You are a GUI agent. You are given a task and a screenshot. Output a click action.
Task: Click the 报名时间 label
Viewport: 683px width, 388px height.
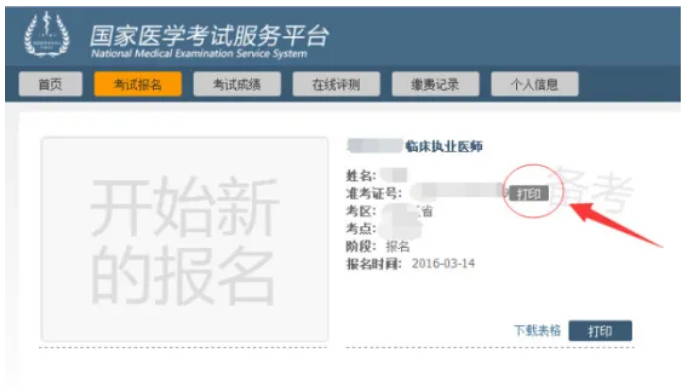tap(374, 264)
